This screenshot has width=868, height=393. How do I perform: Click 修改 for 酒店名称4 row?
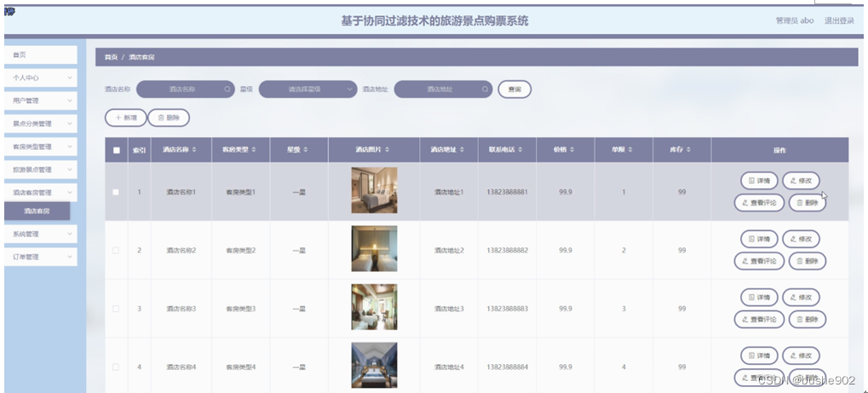coord(801,355)
